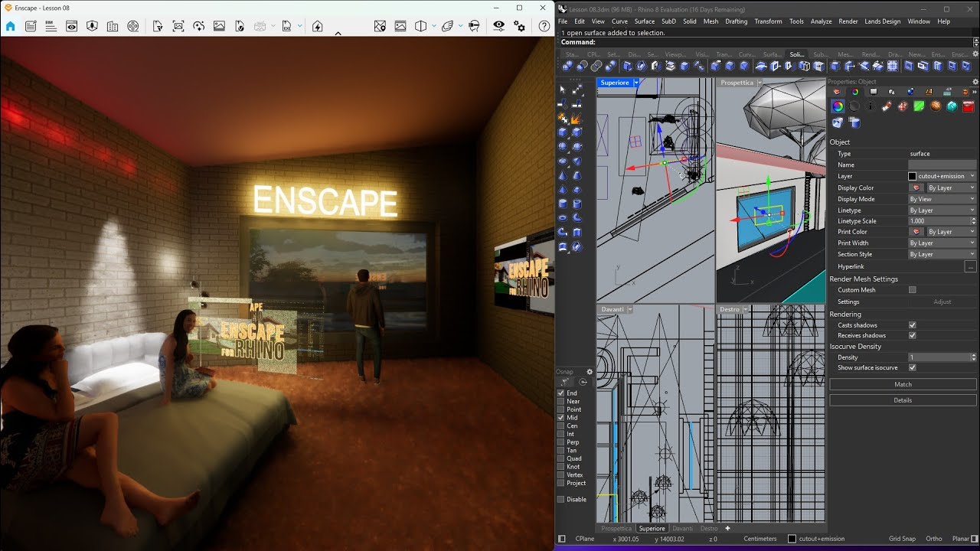Image resolution: width=980 pixels, height=551 pixels.
Task: Open Object properties color wheel icon
Action: (838, 106)
